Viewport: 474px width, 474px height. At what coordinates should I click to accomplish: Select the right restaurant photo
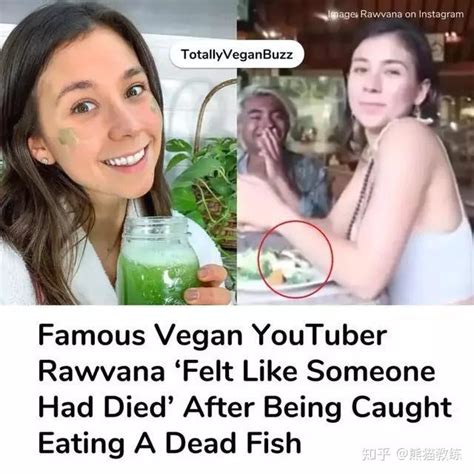click(x=356, y=152)
